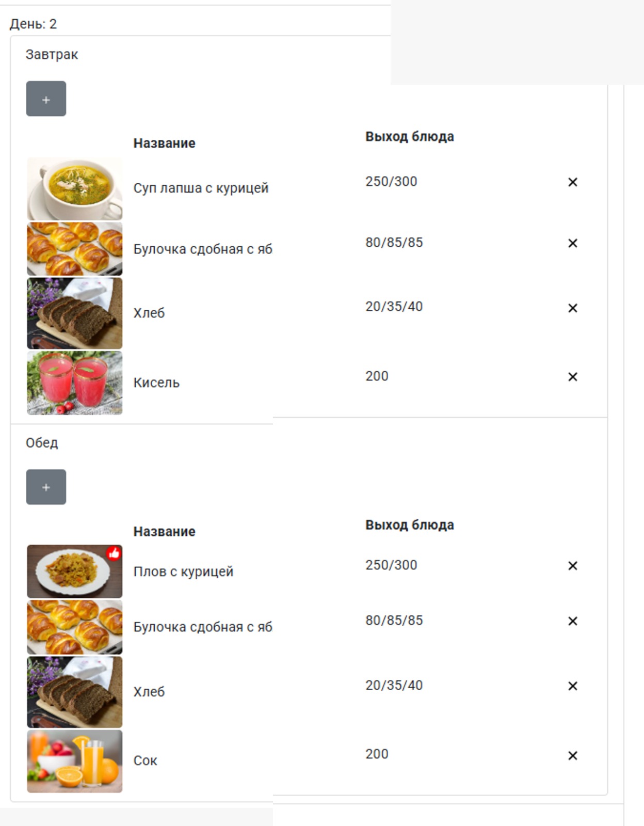Image resolution: width=644 pixels, height=826 pixels.
Task: Open the Сок orange juice thumbnail
Action: point(75,761)
